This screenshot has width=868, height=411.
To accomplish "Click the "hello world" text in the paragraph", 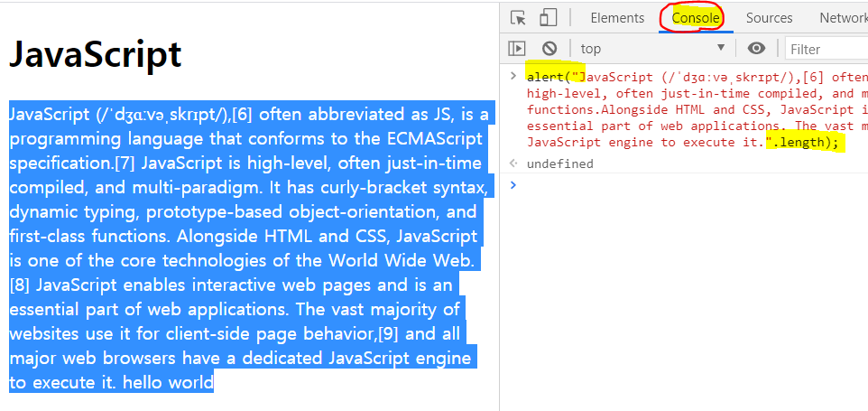I will pos(168,383).
